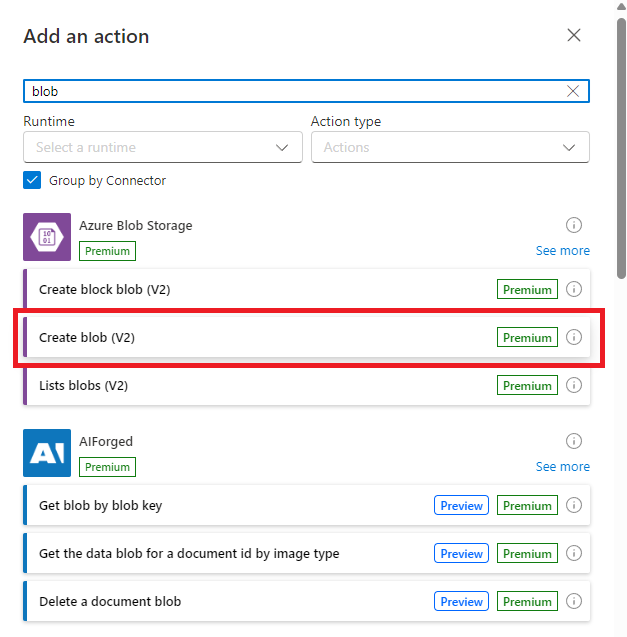Open the Select a runtime dropdown
Viewport: 627px width, 637px height.
(163, 147)
